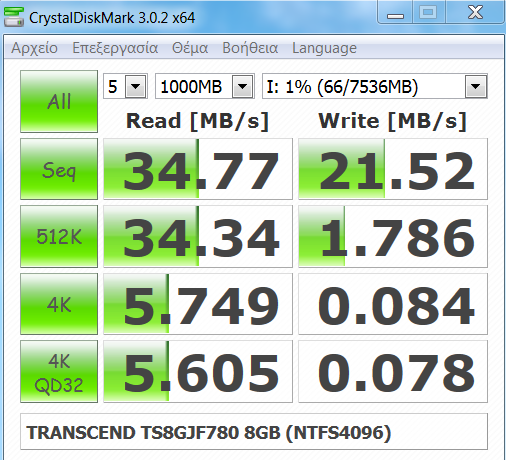
Task: Open the Language menu
Action: coord(324,48)
